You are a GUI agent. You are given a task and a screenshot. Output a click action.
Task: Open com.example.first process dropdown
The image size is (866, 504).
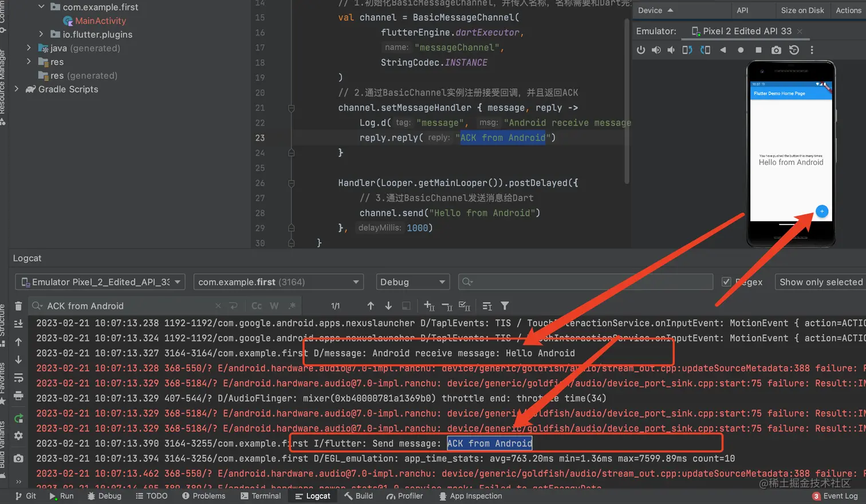tap(279, 282)
